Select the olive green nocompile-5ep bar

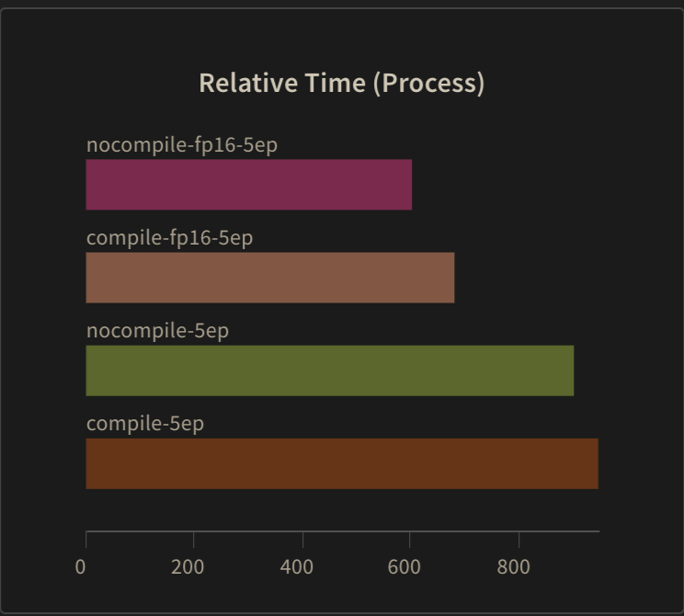329,371
